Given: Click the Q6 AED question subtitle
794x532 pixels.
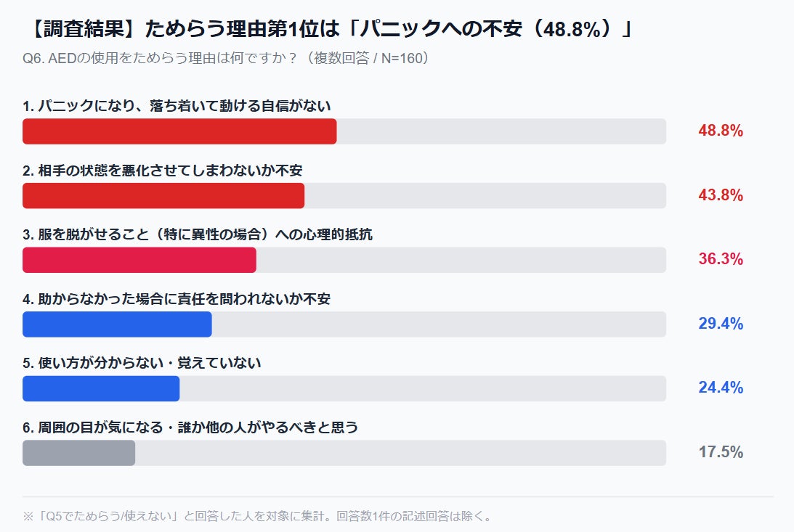Looking at the screenshot, I should pos(226,58).
